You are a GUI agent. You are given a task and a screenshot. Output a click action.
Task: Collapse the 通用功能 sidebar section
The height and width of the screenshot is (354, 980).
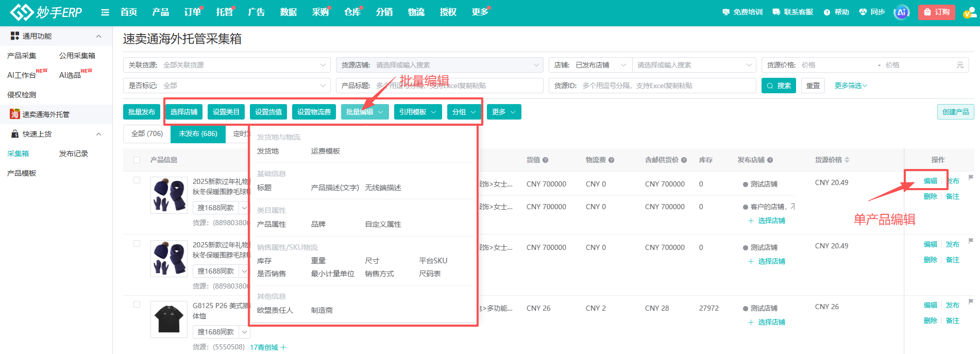click(x=98, y=36)
